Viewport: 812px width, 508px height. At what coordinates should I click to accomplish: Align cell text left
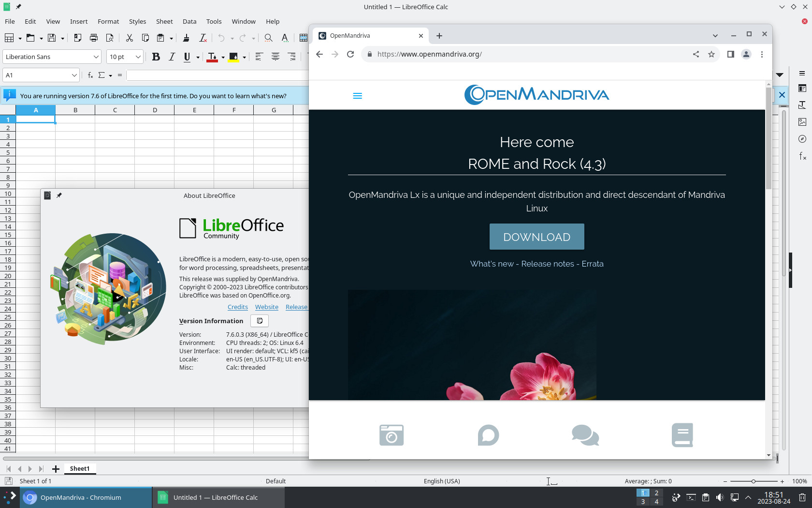click(x=259, y=57)
